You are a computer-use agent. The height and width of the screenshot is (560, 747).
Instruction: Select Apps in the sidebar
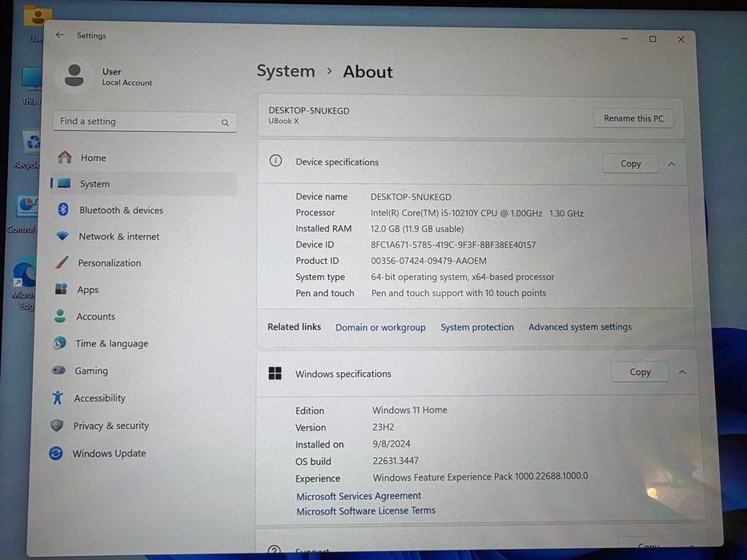coord(143,290)
